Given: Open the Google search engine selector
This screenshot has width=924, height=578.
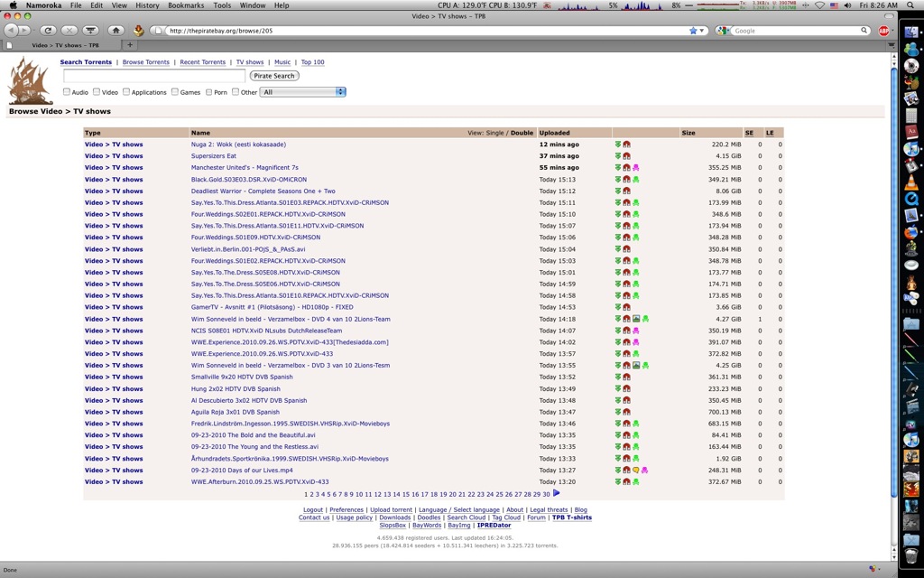Looking at the screenshot, I should 724,31.
